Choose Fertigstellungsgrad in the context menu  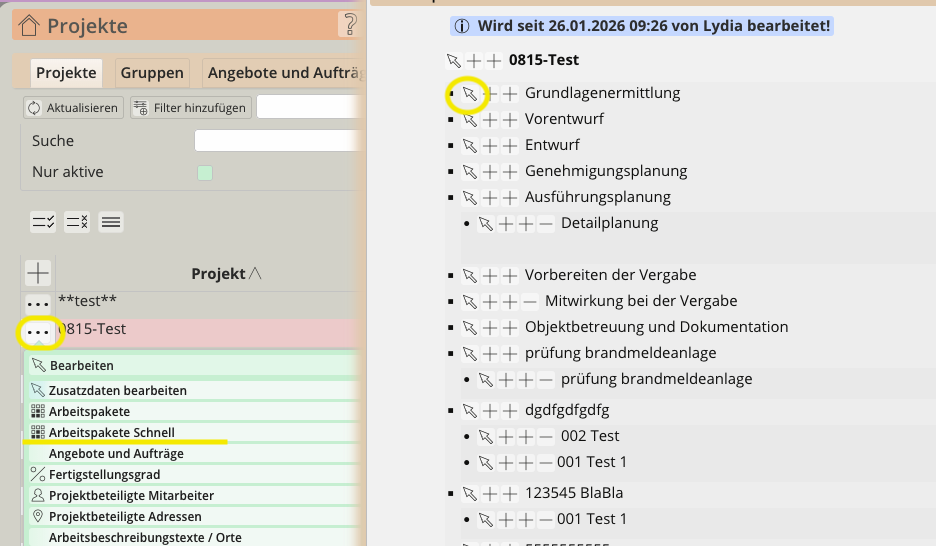pos(105,475)
